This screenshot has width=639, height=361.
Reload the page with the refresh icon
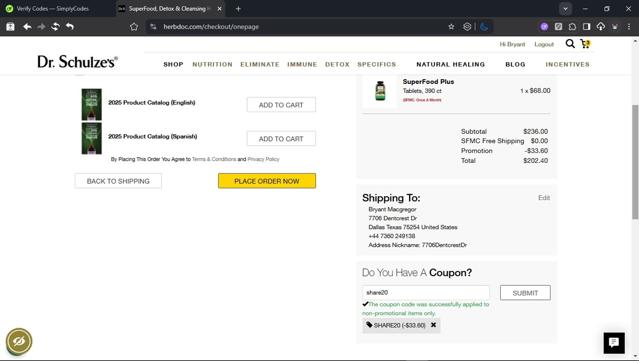(x=55, y=26)
